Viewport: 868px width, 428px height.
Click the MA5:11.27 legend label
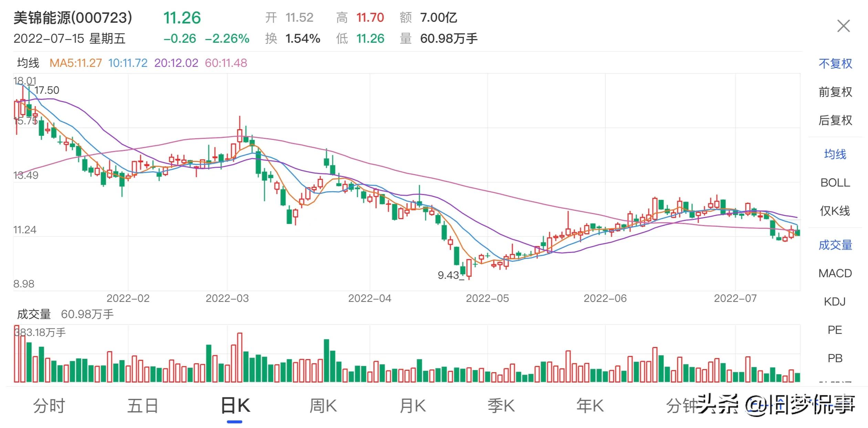click(76, 63)
